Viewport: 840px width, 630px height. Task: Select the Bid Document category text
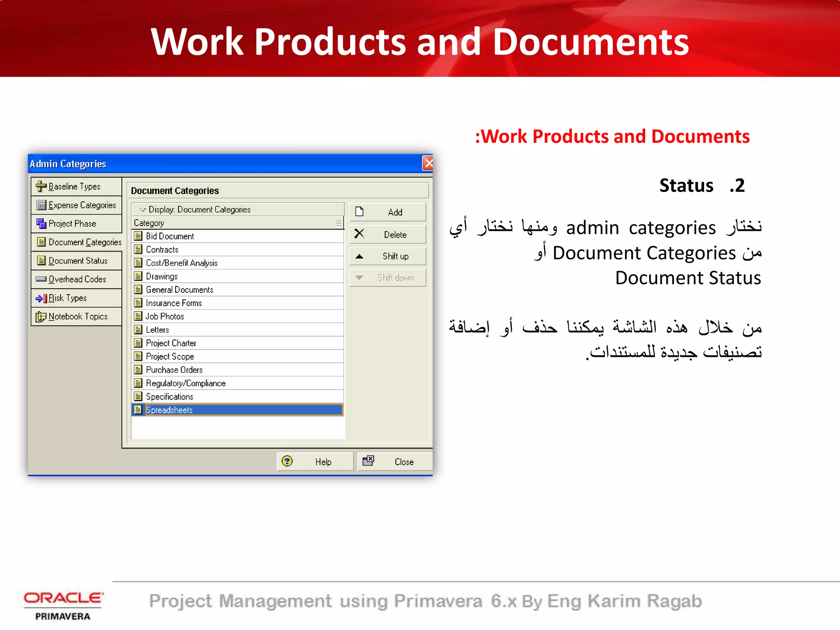[x=170, y=236]
